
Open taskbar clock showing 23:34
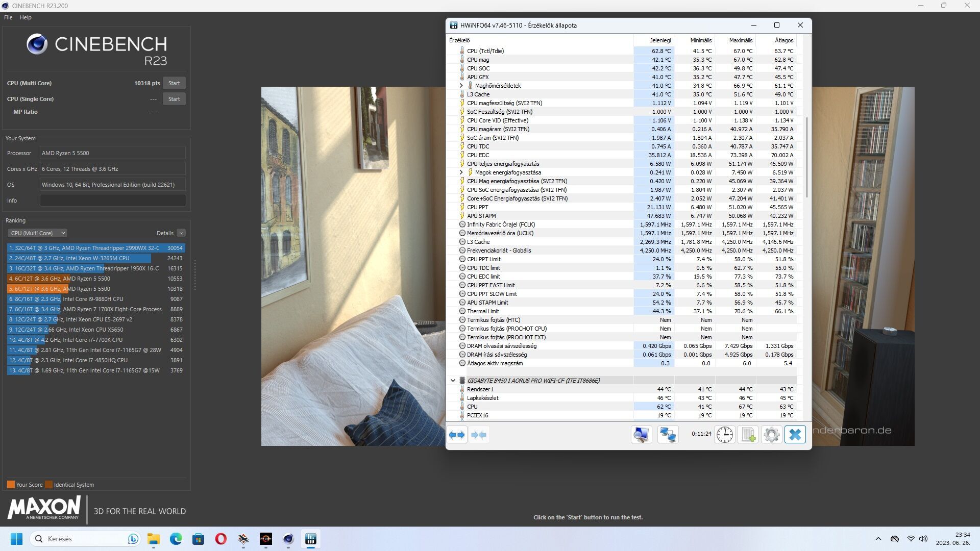[952, 539]
